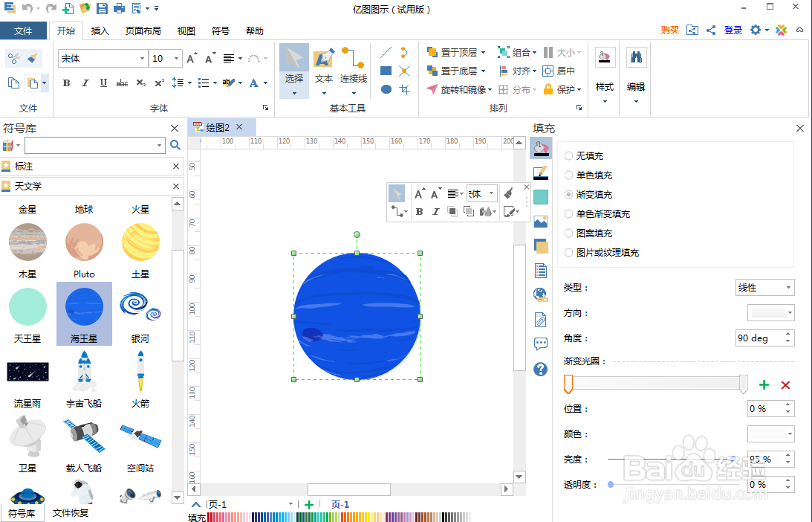Open the help question mark icon
This screenshot has height=522, width=812.
pyautogui.click(x=540, y=369)
